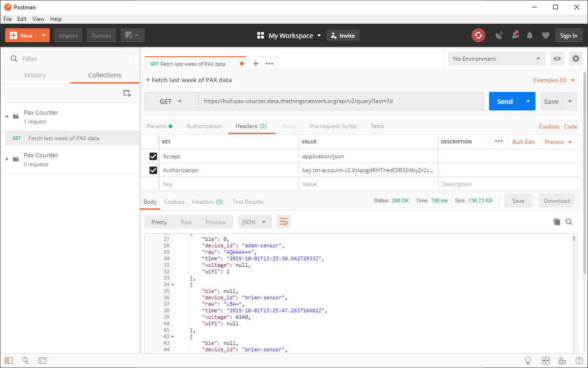Viewport: 588px width, 368px height.
Task: Click the response body vertical scrollbar
Action: pos(574,238)
